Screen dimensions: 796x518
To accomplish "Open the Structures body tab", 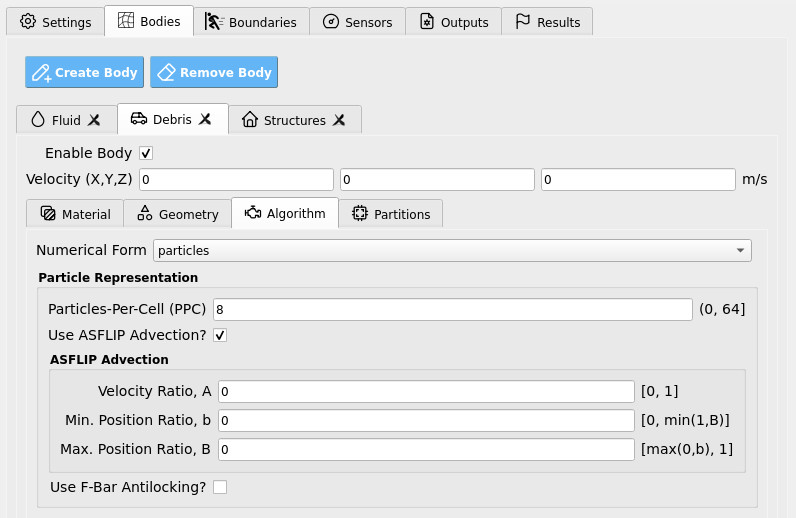I will coord(294,120).
